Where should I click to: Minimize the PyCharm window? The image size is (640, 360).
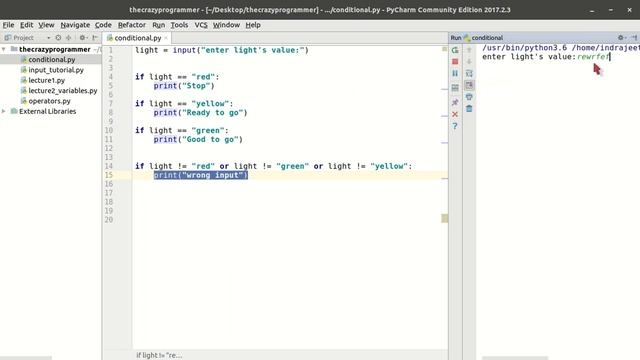tap(592, 10)
